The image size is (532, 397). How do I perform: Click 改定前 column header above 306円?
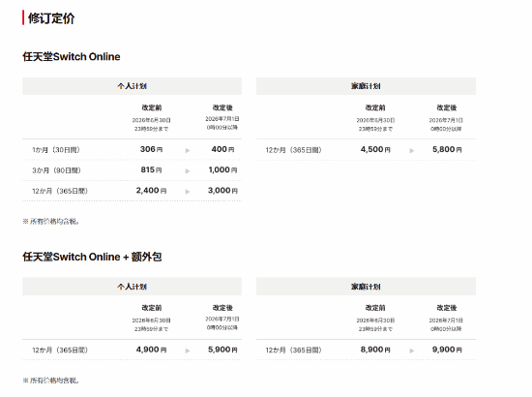[151, 107]
